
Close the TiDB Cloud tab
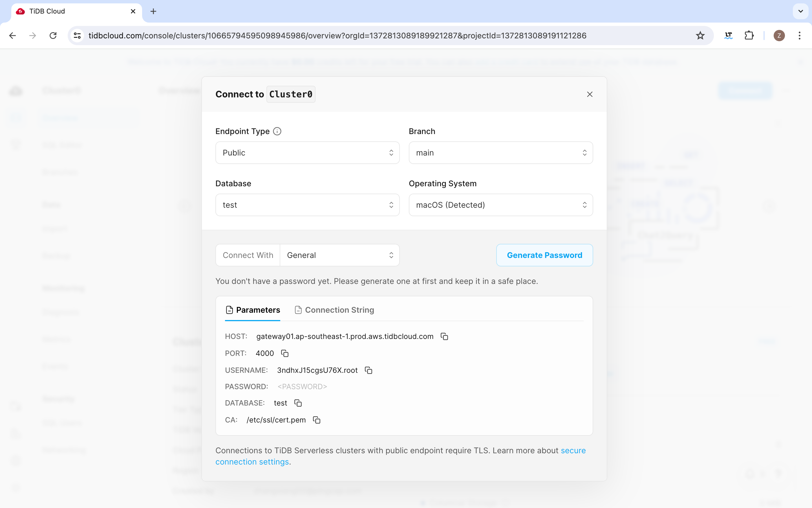(x=133, y=11)
